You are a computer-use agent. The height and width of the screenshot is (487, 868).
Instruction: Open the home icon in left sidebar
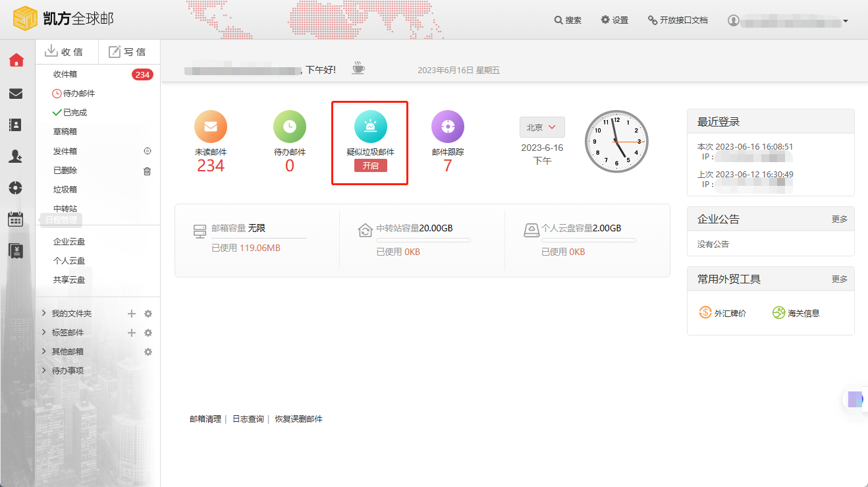16,61
